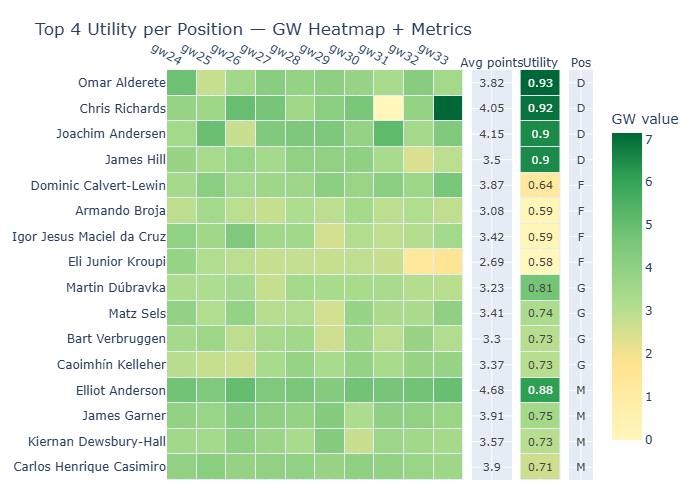Click the pale yellow gw31 cell for Chris Richards
Screen dimensions: 700x500
(x=389, y=108)
